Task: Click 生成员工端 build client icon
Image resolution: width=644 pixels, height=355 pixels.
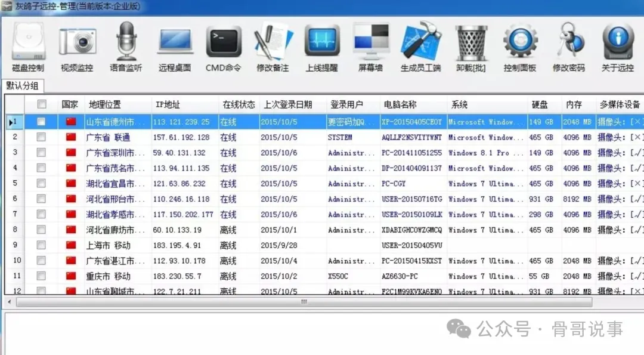Action: (420, 47)
